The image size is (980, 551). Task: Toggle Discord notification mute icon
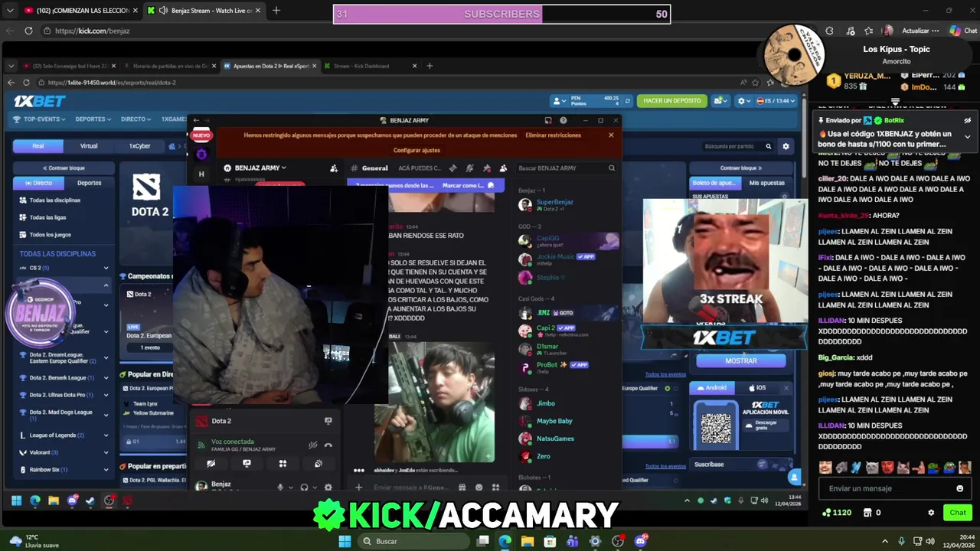(x=469, y=168)
